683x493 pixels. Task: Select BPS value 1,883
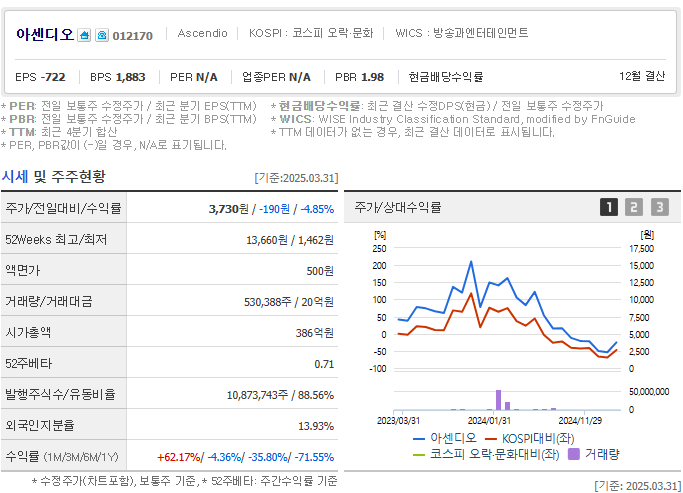pos(131,77)
